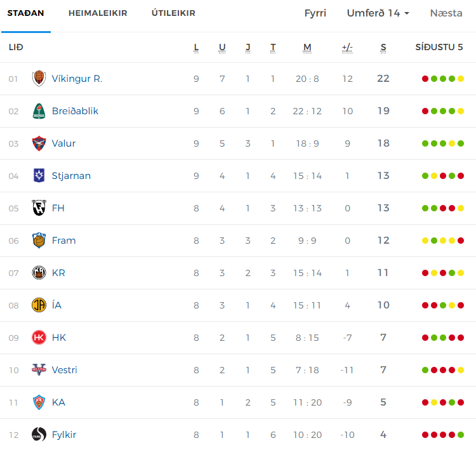Image resolution: width=476 pixels, height=450 pixels.
Task: Click the FH club crest
Action: (x=39, y=208)
